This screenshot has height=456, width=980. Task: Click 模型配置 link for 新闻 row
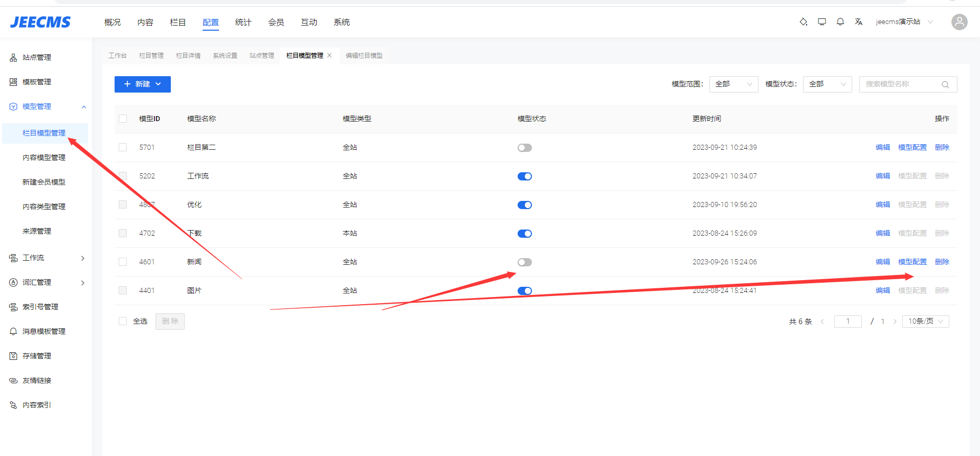pyautogui.click(x=912, y=262)
